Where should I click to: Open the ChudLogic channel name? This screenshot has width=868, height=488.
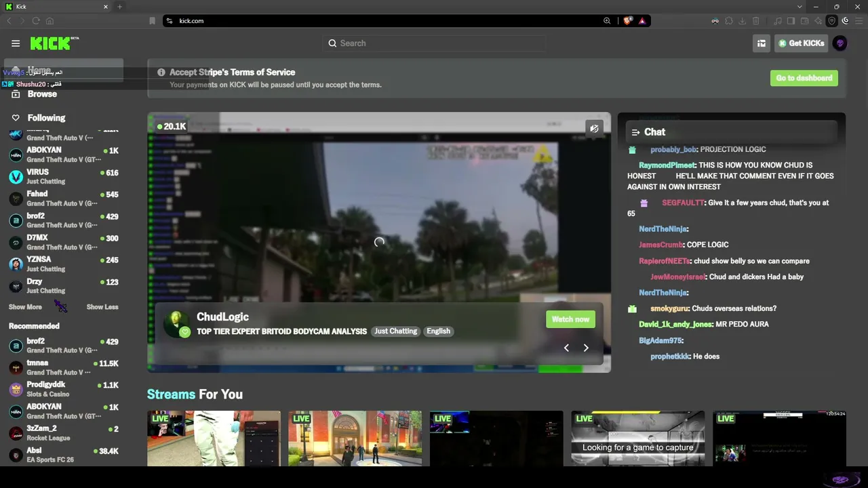[x=222, y=317]
